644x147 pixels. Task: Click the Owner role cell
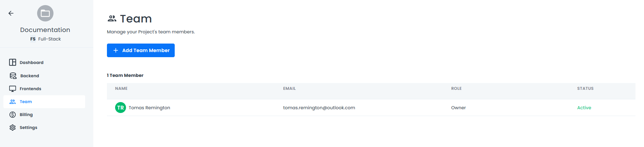pyautogui.click(x=458, y=108)
